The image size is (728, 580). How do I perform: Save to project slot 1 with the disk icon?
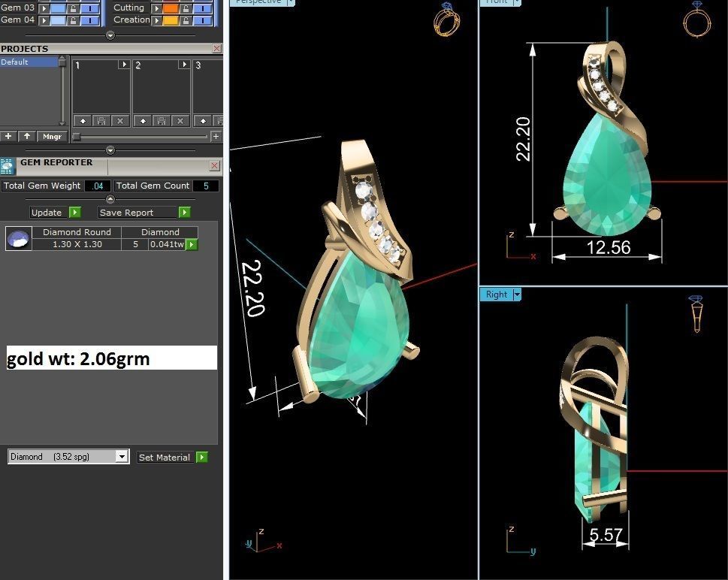101,121
